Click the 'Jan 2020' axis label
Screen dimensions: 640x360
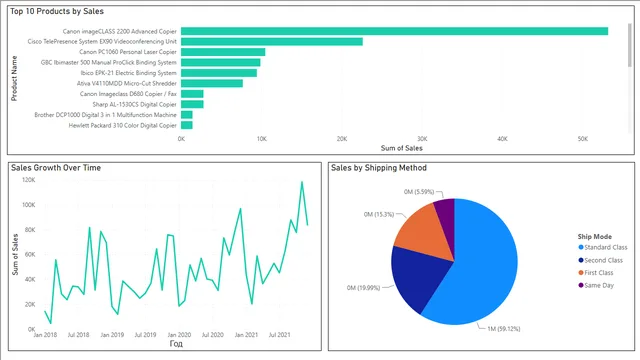(179, 335)
